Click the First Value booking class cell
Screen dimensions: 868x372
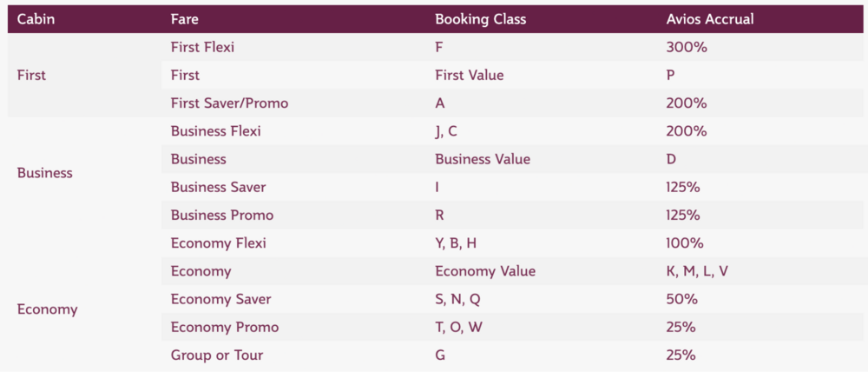(x=469, y=76)
